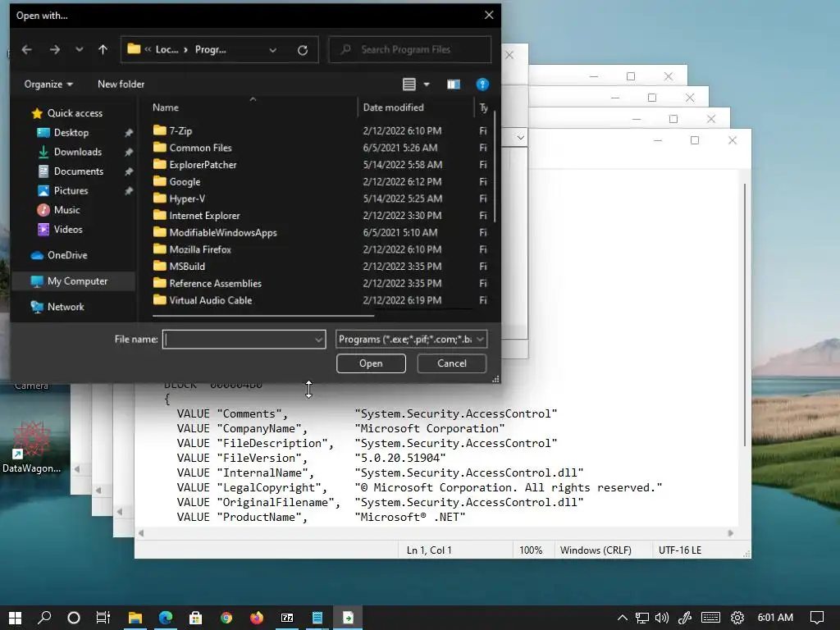Open 7-Zip from the taskbar
This screenshot has width=840, height=630.
[x=287, y=618]
